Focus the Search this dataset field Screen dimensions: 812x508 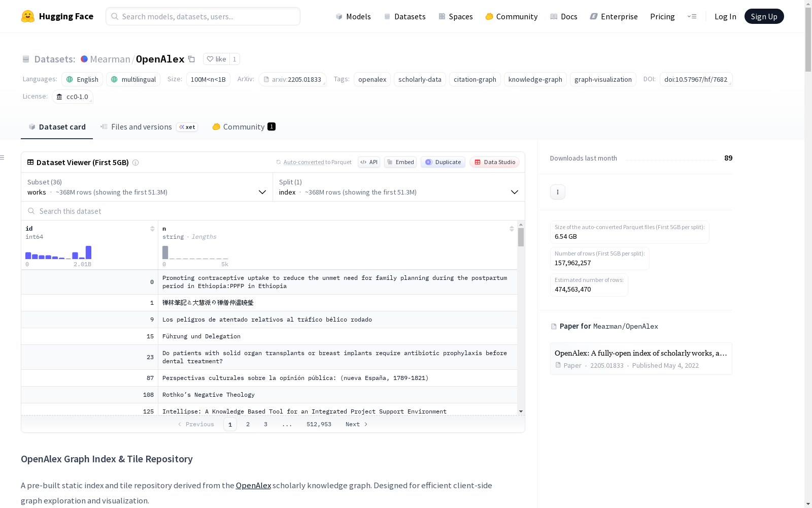273,211
